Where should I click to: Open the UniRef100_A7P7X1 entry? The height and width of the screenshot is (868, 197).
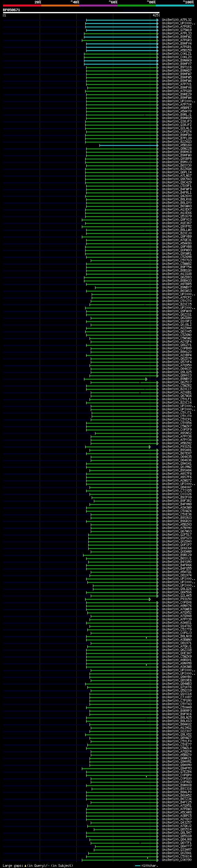coord(177,84)
